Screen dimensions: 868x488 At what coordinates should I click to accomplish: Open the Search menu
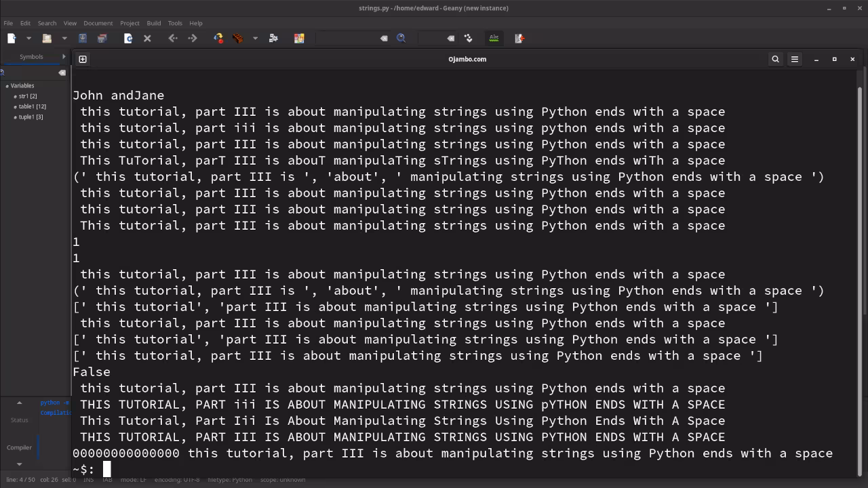pyautogui.click(x=47, y=23)
